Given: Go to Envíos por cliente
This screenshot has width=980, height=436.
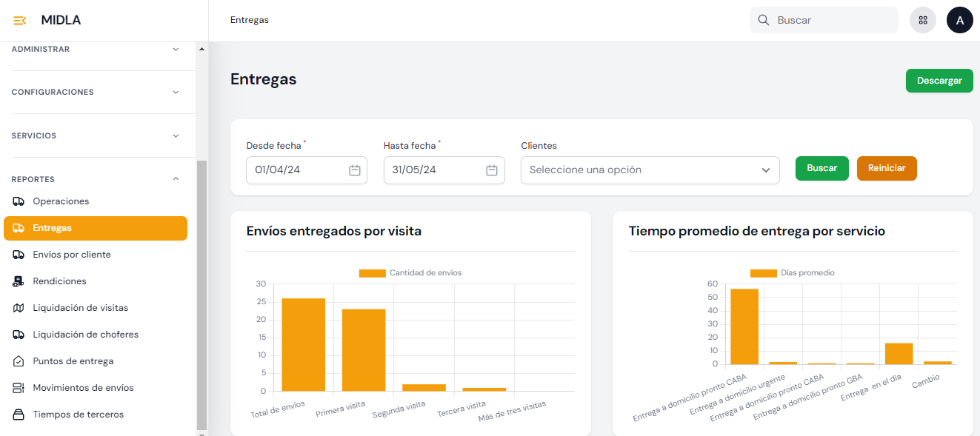Looking at the screenshot, I should coord(71,255).
